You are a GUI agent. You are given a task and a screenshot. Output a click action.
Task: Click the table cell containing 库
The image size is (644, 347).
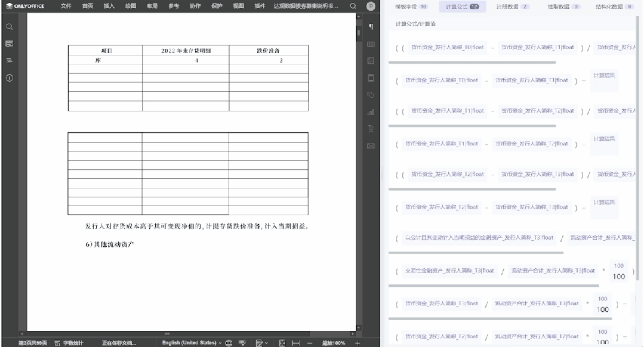(105, 60)
